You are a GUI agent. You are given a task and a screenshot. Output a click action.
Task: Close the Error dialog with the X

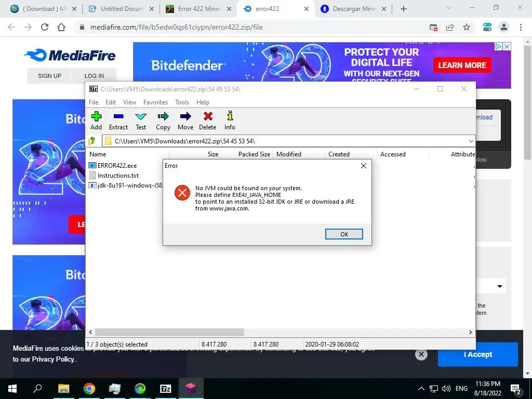(363, 166)
